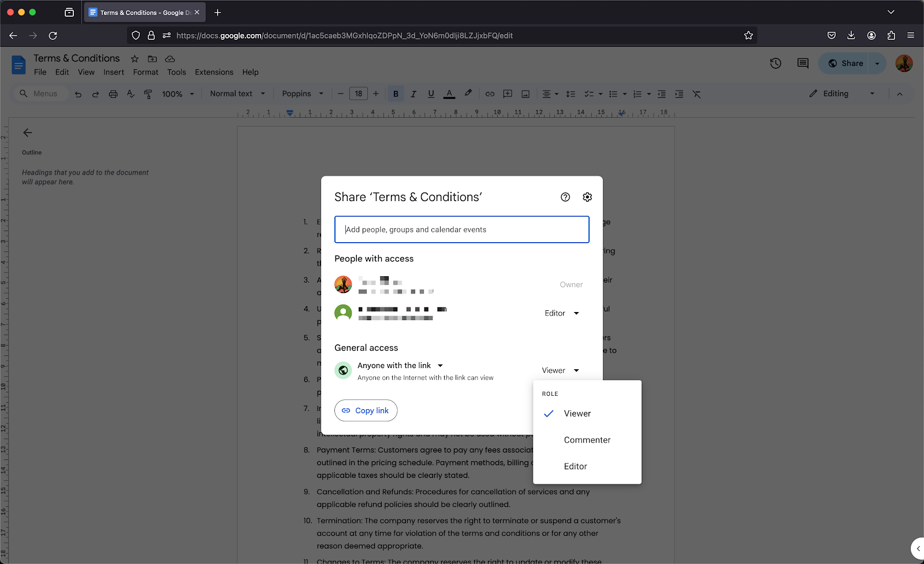Open sharing settings gear icon
The height and width of the screenshot is (564, 924).
pos(587,197)
